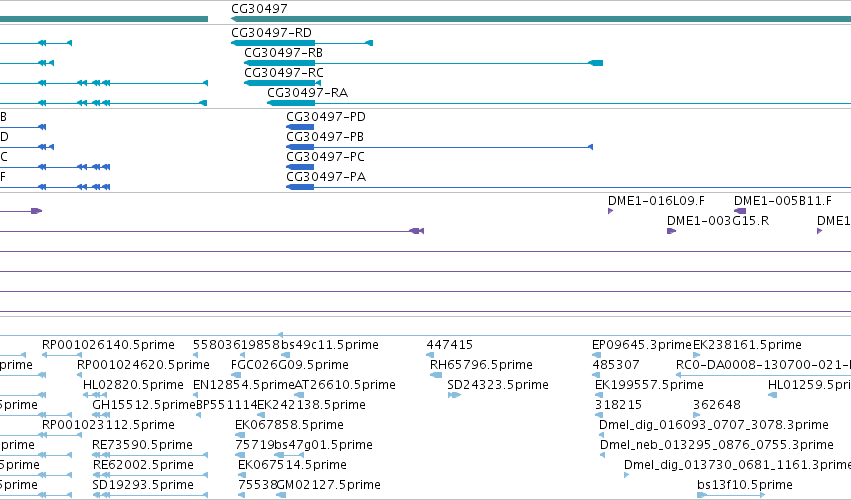The height and width of the screenshot is (500, 851).
Task: Open transcript CG30497-RD
Action: point(271,33)
